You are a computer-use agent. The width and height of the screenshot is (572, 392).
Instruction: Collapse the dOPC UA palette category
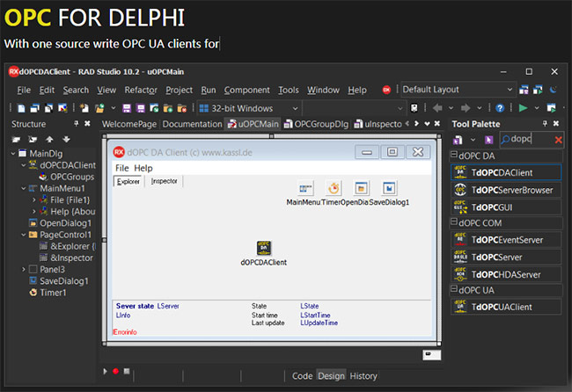(454, 289)
